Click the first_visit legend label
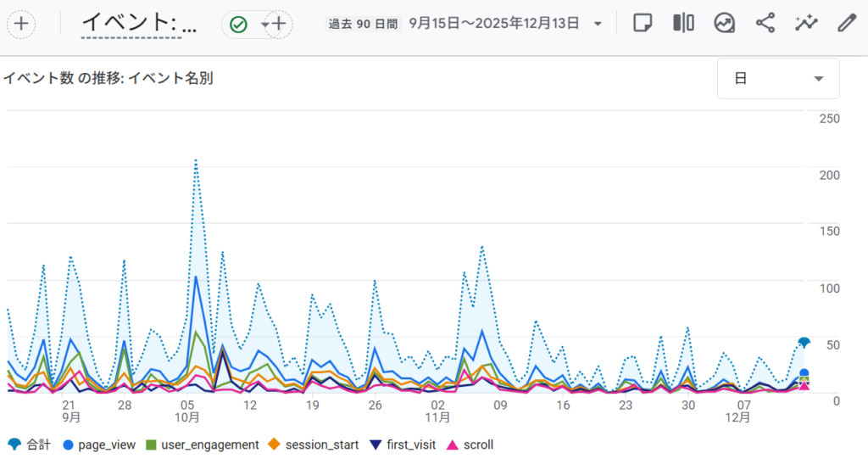 pyautogui.click(x=409, y=444)
